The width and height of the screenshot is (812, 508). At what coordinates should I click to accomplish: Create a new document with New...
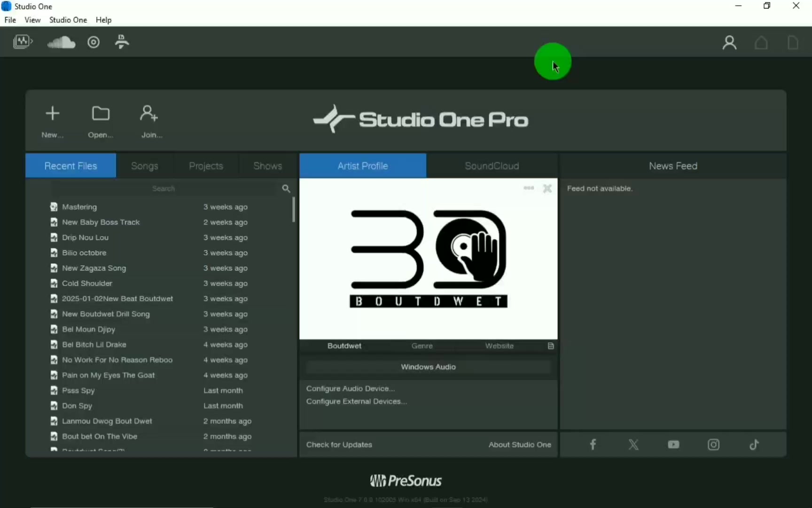(52, 122)
